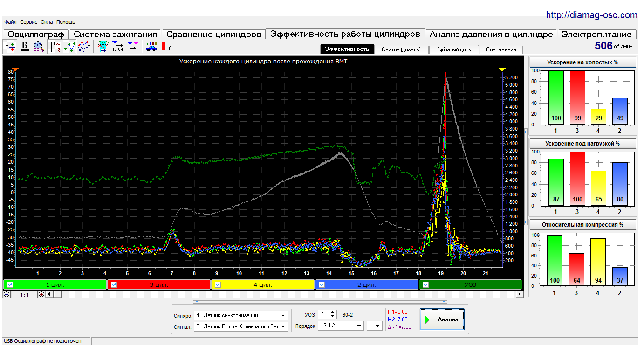644x347 pixels.
Task: Click the zoom out minus icon
Action: click(x=7, y=294)
